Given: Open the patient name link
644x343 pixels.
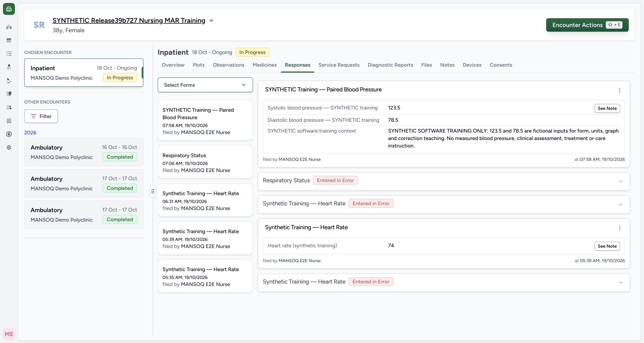Looking at the screenshot, I should point(129,20).
